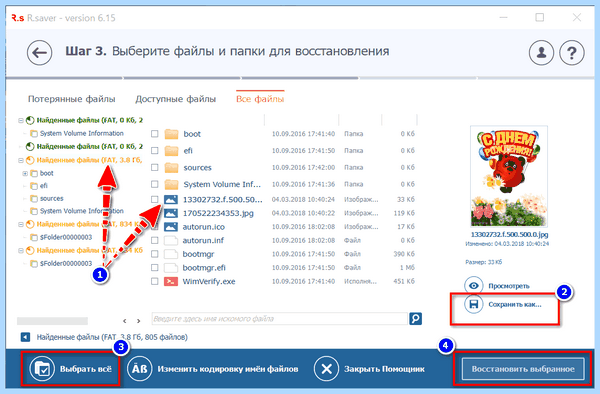Select WimVerify.exe file name
600x394 pixels.
(x=209, y=282)
